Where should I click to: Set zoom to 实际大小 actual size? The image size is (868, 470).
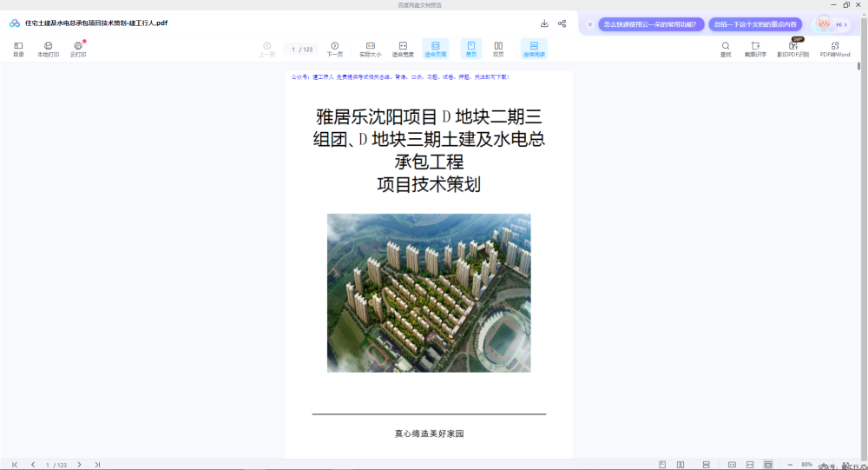coord(371,49)
